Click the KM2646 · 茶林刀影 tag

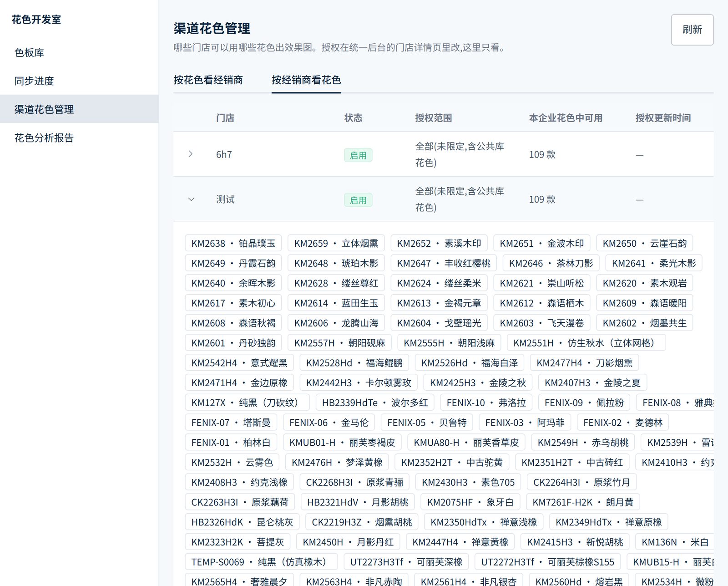click(x=551, y=263)
